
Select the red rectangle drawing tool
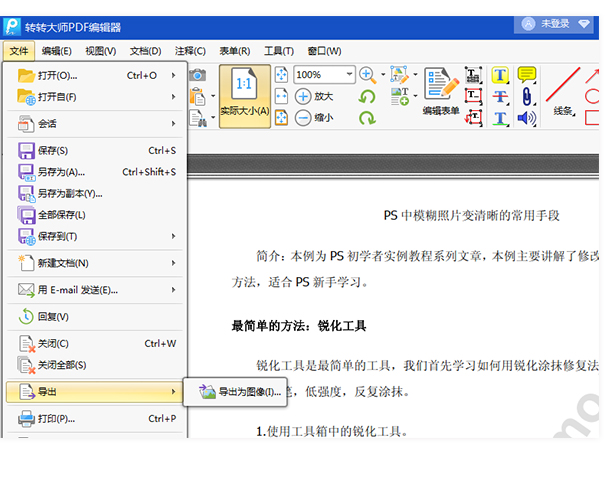592,118
